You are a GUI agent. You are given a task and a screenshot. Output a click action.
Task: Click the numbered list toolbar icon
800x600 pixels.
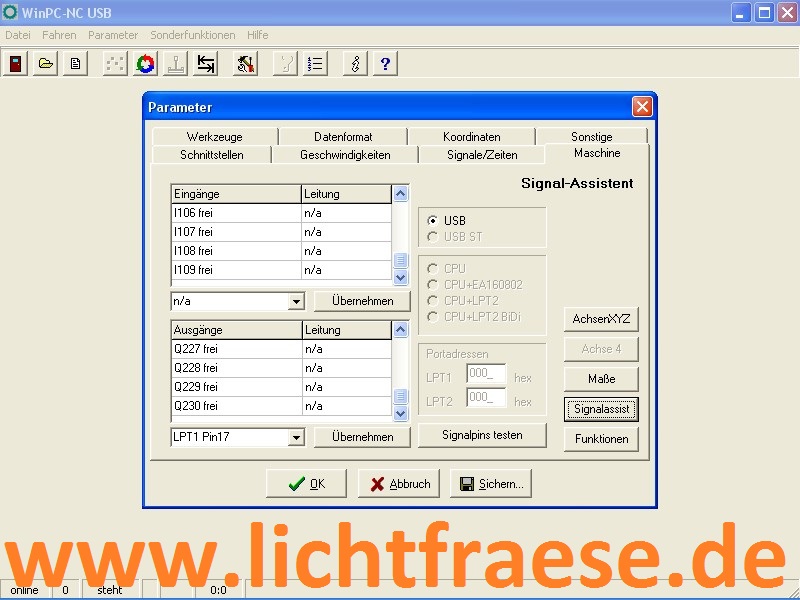315,64
